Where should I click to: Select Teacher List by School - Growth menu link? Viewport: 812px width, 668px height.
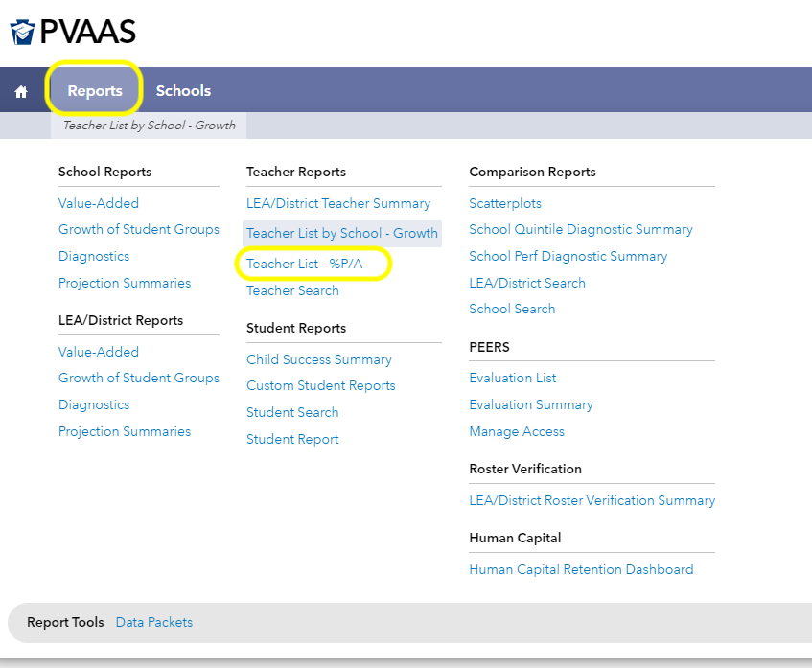[342, 234]
